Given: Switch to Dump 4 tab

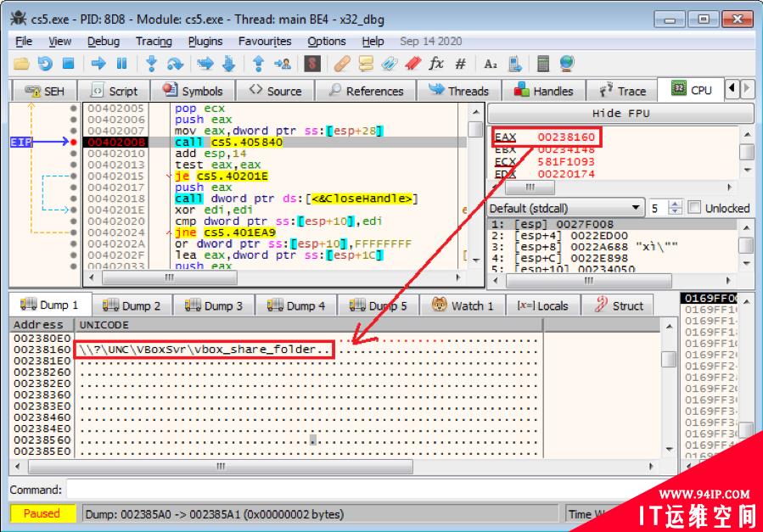Looking at the screenshot, I should click(x=295, y=305).
